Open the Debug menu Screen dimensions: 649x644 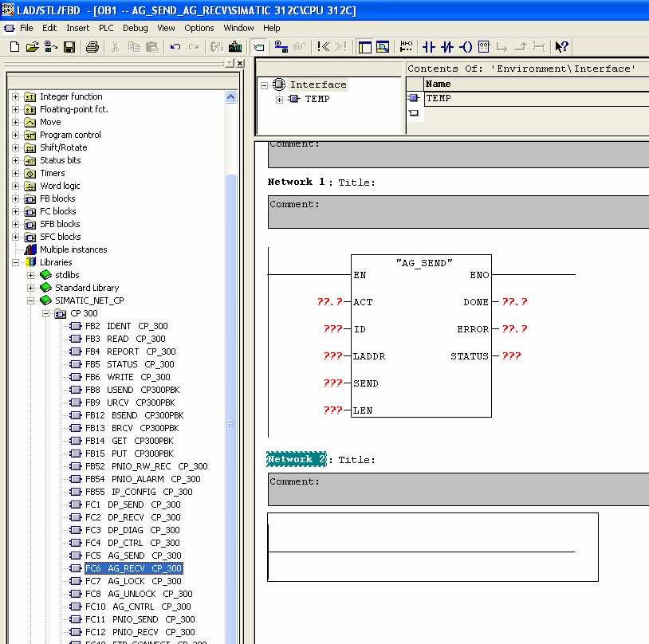[135, 28]
